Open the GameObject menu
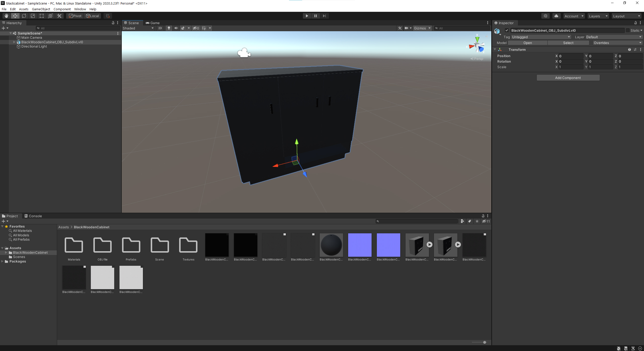The height and width of the screenshot is (351, 644). (x=41, y=9)
